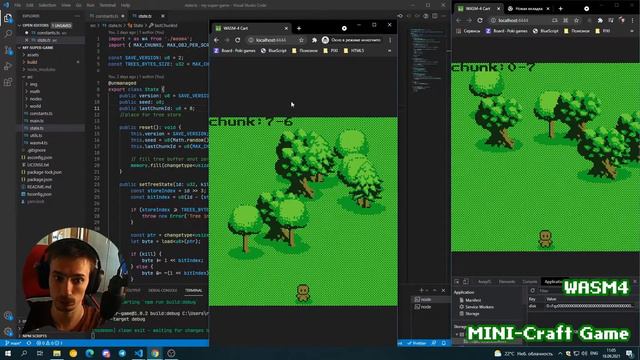Open the three-dot menu in middle Chrome window
640x360 pixels.
390,40
